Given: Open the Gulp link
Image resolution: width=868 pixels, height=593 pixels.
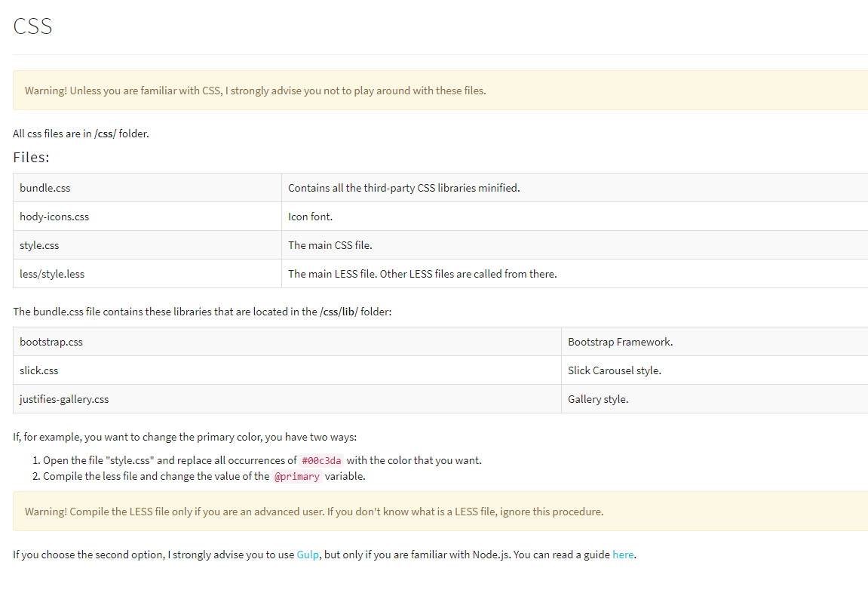Looking at the screenshot, I should coord(308,555).
